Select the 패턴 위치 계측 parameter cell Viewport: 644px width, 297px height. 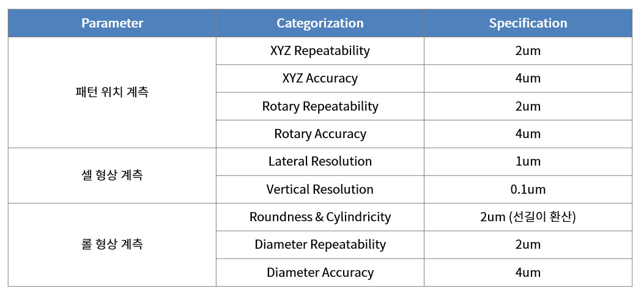112,93
